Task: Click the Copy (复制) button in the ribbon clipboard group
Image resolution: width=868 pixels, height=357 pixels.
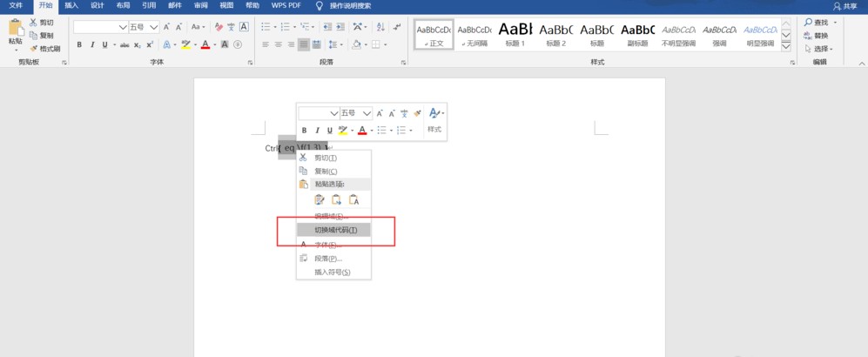Action: tap(42, 36)
